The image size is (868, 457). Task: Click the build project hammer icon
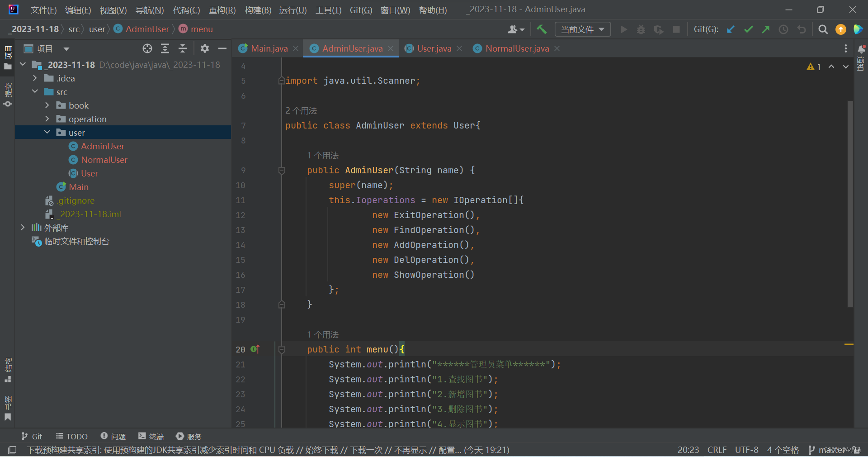pyautogui.click(x=541, y=29)
